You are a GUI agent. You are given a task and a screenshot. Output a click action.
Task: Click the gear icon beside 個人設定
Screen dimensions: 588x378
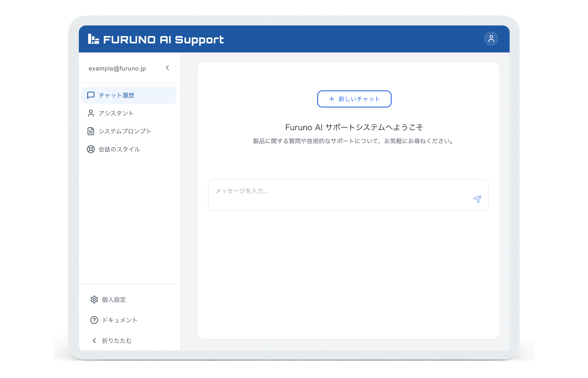(94, 300)
